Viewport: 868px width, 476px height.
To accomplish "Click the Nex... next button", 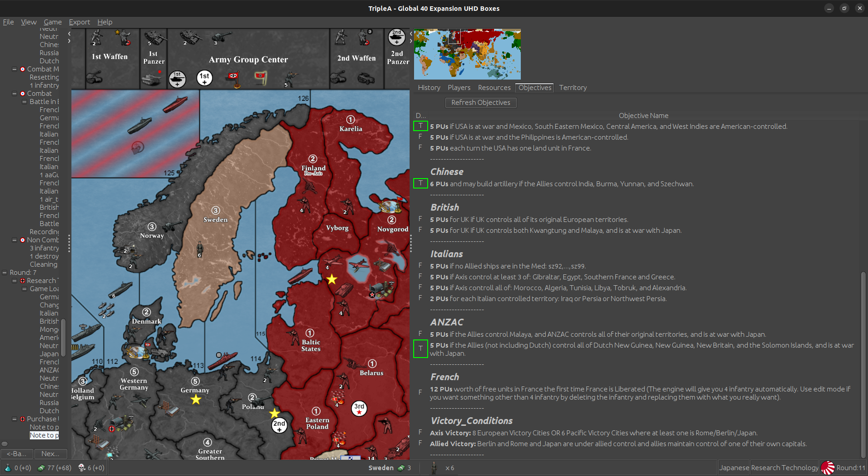I will 50,453.
